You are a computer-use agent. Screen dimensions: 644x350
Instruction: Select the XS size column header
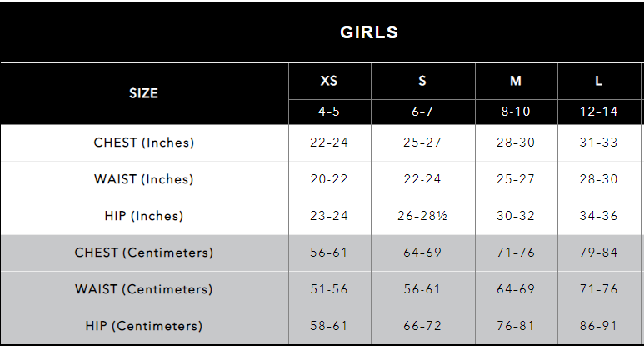click(x=329, y=82)
